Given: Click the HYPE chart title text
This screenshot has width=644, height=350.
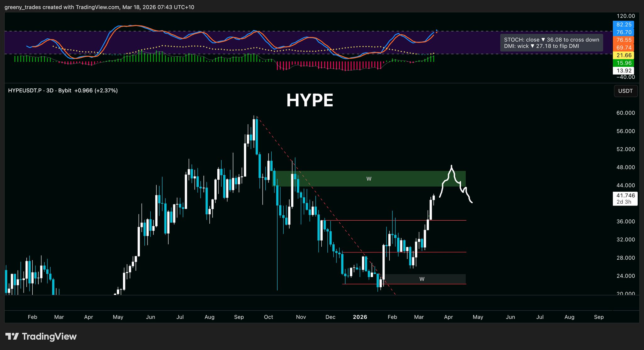Looking at the screenshot, I should (x=309, y=100).
